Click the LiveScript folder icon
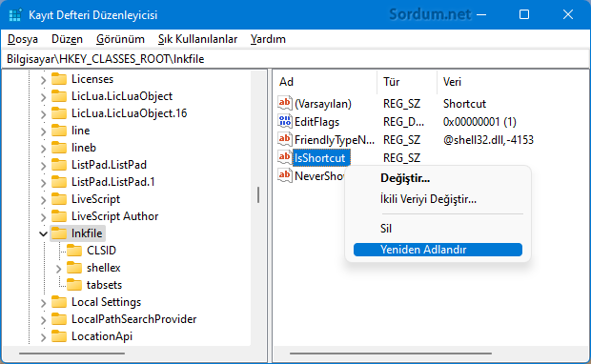591x364 pixels. click(x=59, y=199)
